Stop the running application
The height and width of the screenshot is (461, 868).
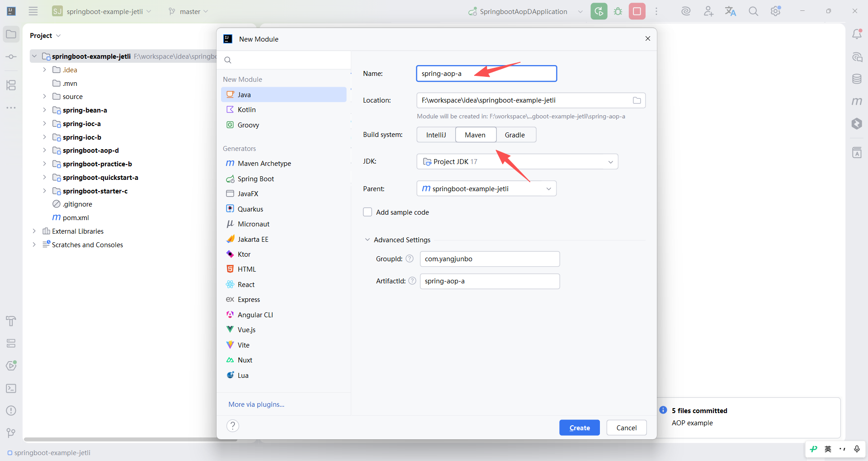[x=637, y=11]
